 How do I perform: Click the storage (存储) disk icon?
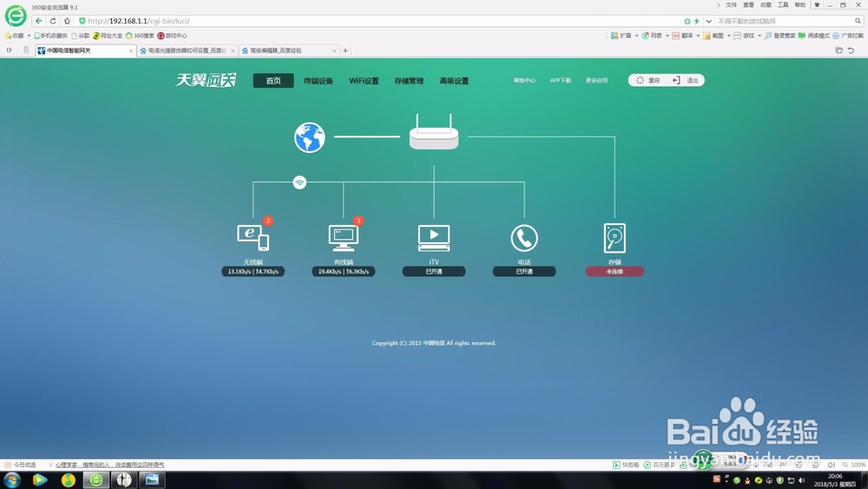pyautogui.click(x=615, y=238)
